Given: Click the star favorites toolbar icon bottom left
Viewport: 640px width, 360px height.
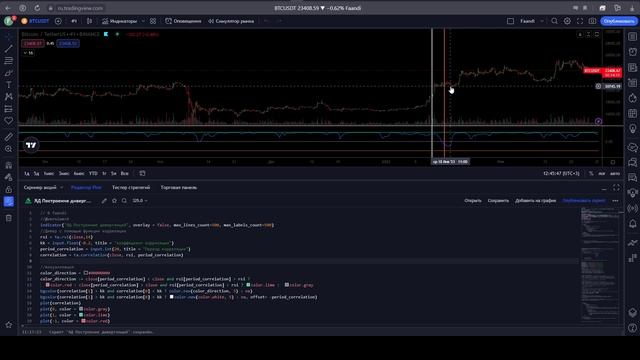Looking at the screenshot, I should click(9, 325).
